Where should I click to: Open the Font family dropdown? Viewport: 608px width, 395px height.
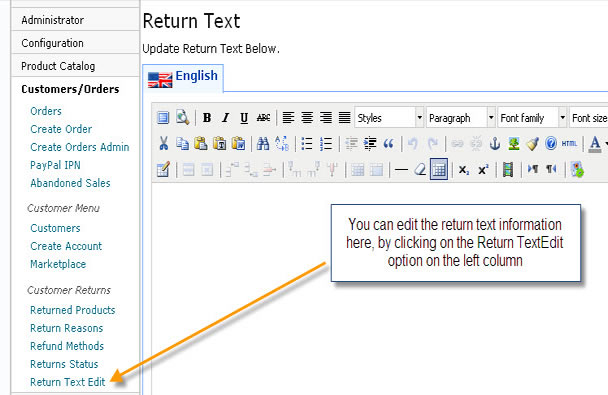[x=532, y=117]
